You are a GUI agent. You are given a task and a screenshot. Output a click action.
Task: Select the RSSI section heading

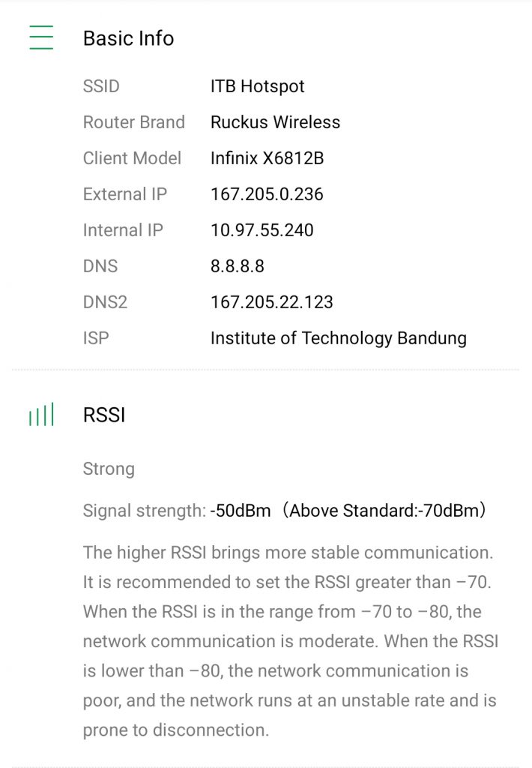click(x=104, y=415)
